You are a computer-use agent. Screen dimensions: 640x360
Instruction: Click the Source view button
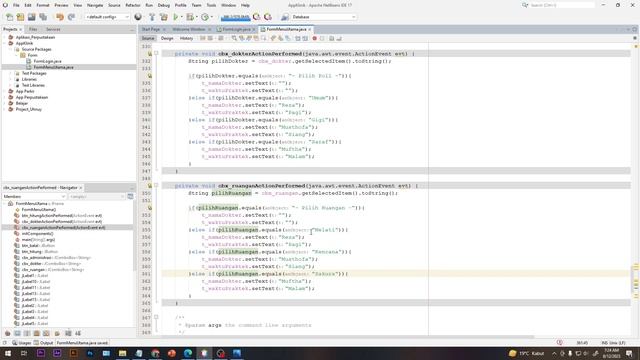point(148,38)
